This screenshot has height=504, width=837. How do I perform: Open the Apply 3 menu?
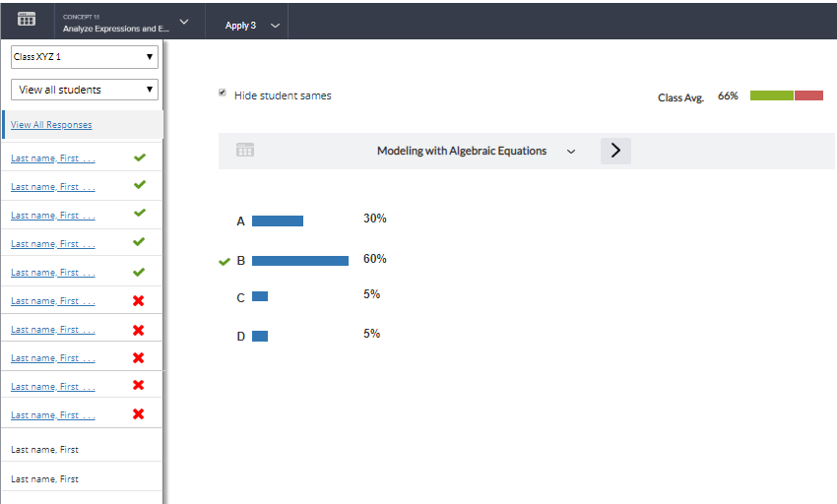point(251,25)
